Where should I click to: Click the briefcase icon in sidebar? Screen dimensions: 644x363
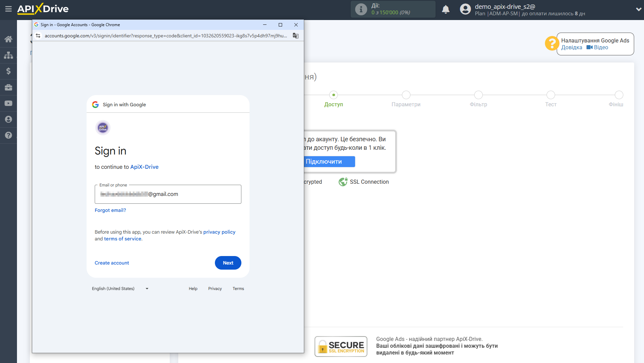8,87
